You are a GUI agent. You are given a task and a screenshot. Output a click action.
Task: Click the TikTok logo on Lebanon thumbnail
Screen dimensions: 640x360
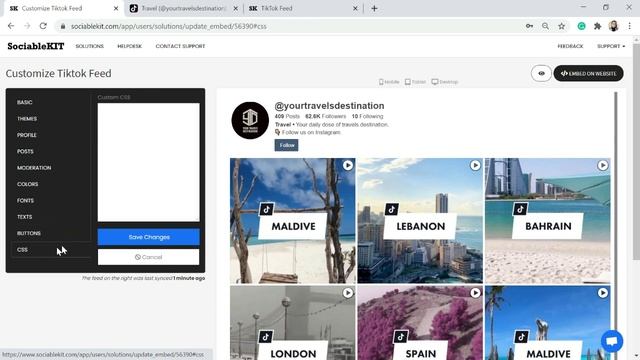tap(391, 209)
